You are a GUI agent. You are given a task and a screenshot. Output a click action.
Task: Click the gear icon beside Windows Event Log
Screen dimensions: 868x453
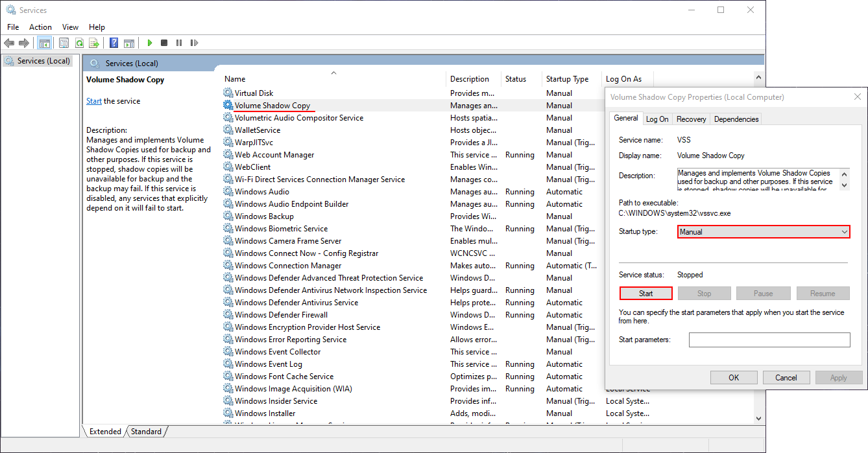pyautogui.click(x=228, y=364)
